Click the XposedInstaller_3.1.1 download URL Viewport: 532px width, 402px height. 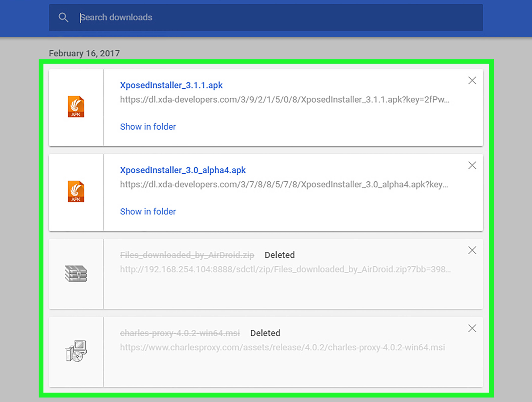point(284,99)
